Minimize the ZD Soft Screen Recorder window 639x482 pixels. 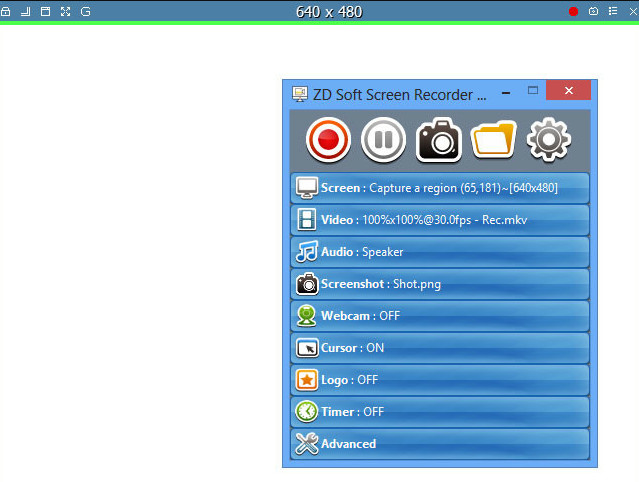[x=506, y=93]
